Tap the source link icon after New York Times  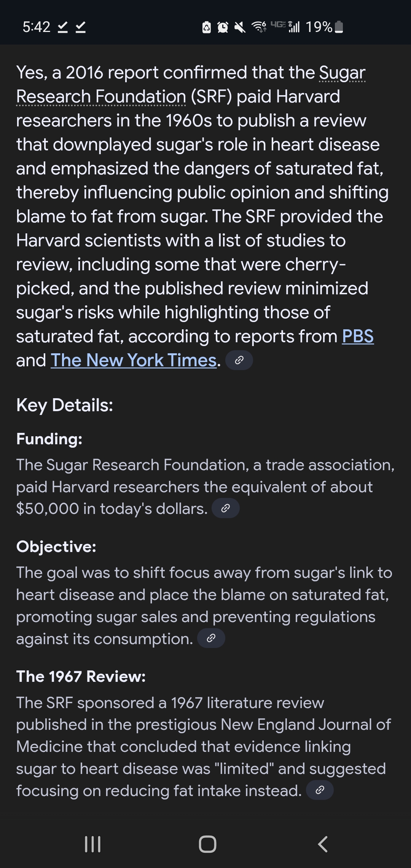point(239,360)
